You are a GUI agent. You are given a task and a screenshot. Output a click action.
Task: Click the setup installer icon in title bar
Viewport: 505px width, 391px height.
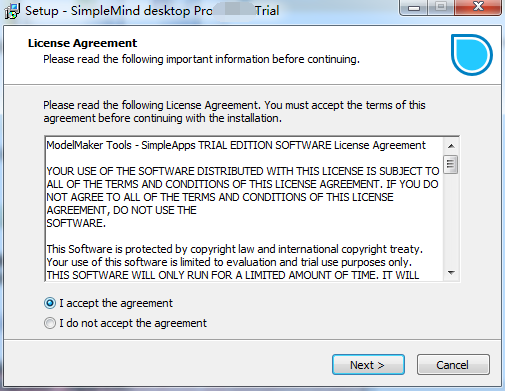tap(12, 11)
